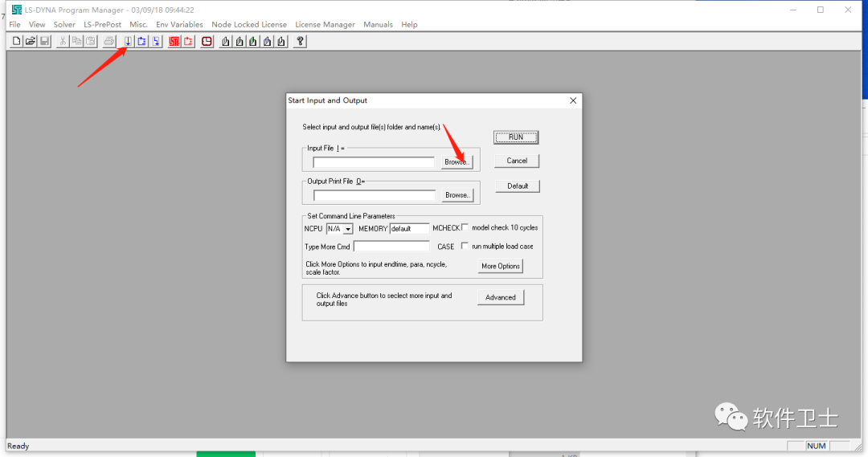Click the third pencil-shaped manual icon
Screen dimensions: 868x457
click(253, 41)
